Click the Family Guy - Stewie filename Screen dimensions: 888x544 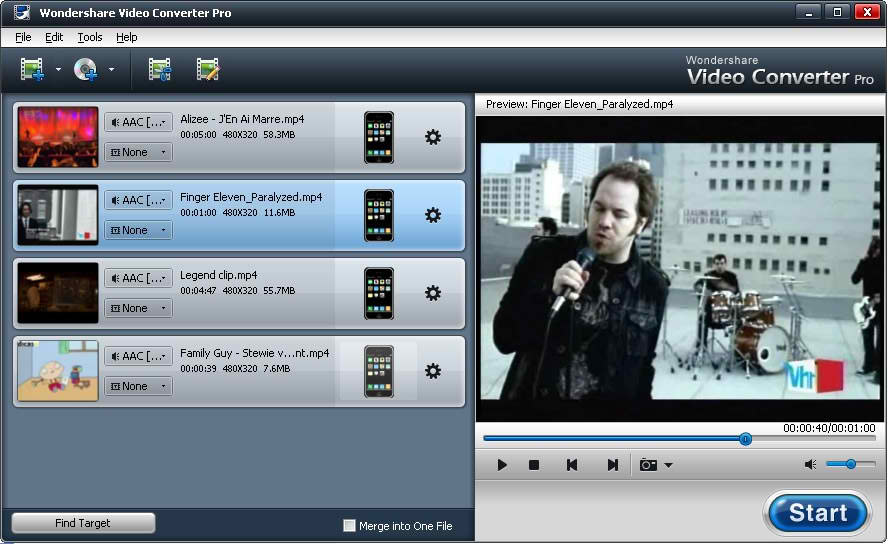254,353
